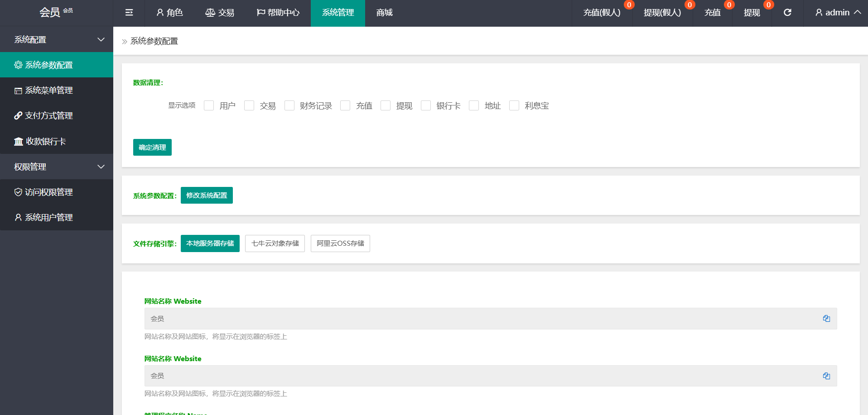The image size is (868, 415).
Task: Open the 帮助中心 top menu
Action: (x=278, y=13)
